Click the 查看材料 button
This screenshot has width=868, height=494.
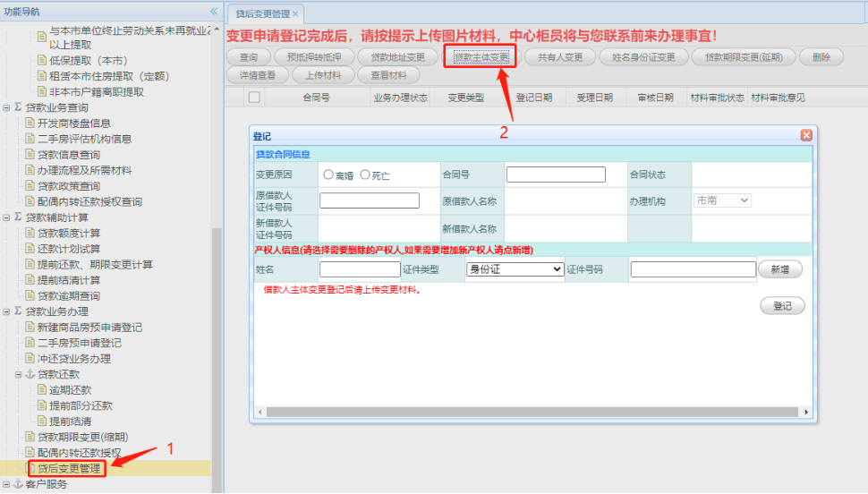(x=388, y=75)
